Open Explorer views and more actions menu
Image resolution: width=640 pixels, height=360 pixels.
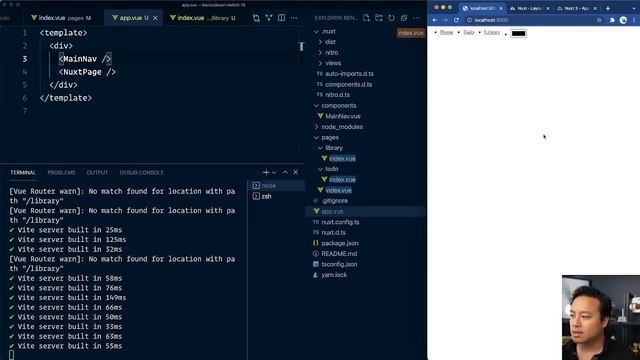[416, 18]
